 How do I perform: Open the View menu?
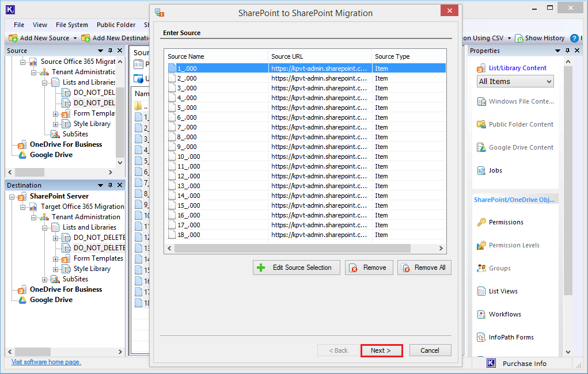(x=40, y=25)
